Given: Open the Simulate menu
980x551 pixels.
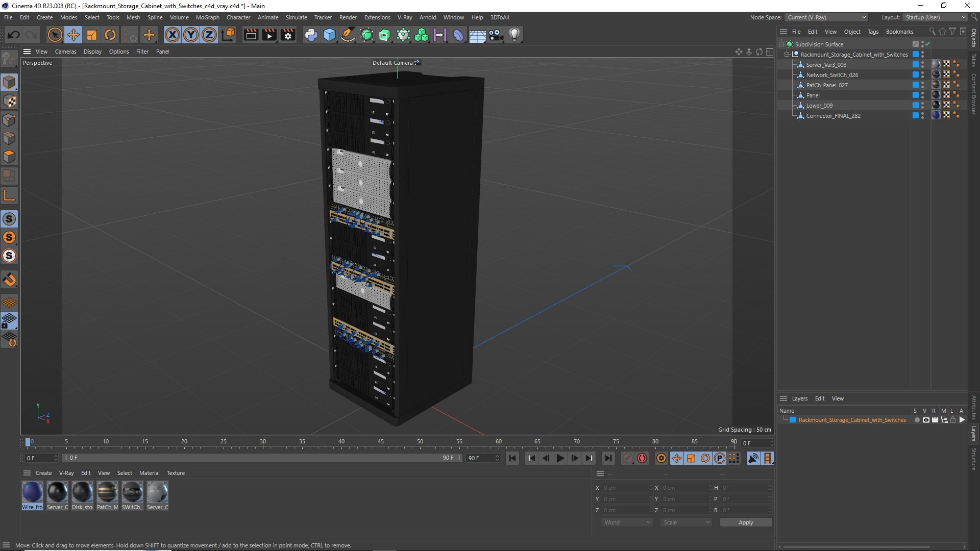Looking at the screenshot, I should pos(296,17).
